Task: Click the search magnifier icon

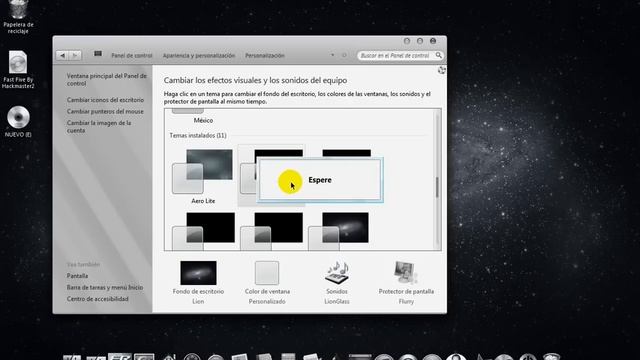Action: [x=438, y=55]
